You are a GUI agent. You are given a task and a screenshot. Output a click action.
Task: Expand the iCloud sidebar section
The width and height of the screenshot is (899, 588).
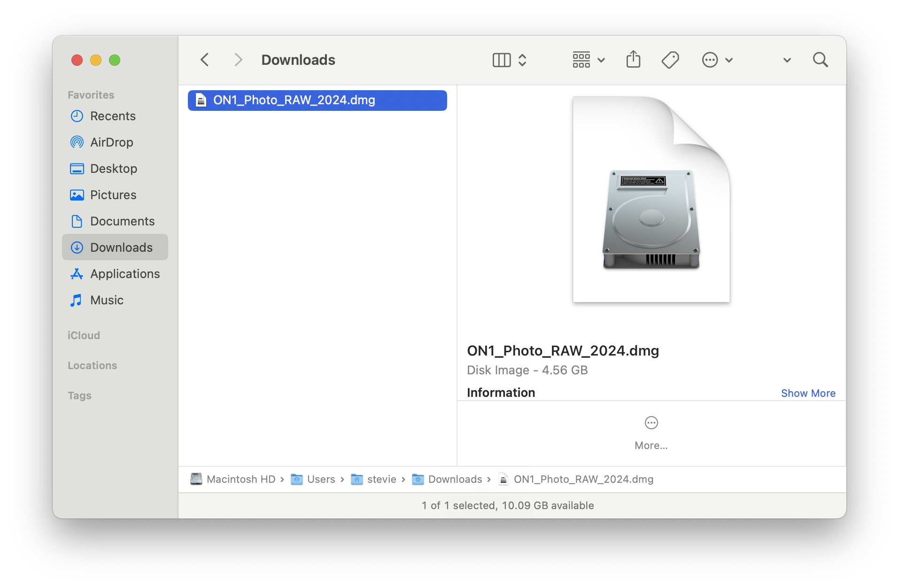(x=84, y=335)
